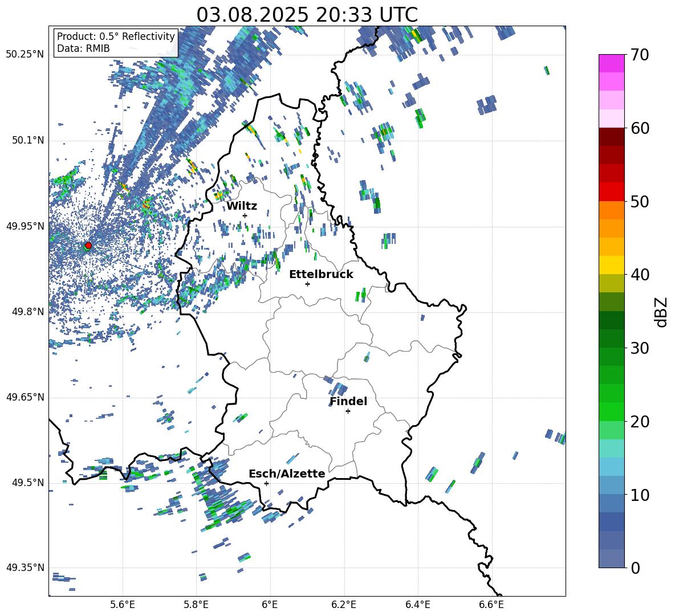Click the 50.25°N latitude label

25,55
